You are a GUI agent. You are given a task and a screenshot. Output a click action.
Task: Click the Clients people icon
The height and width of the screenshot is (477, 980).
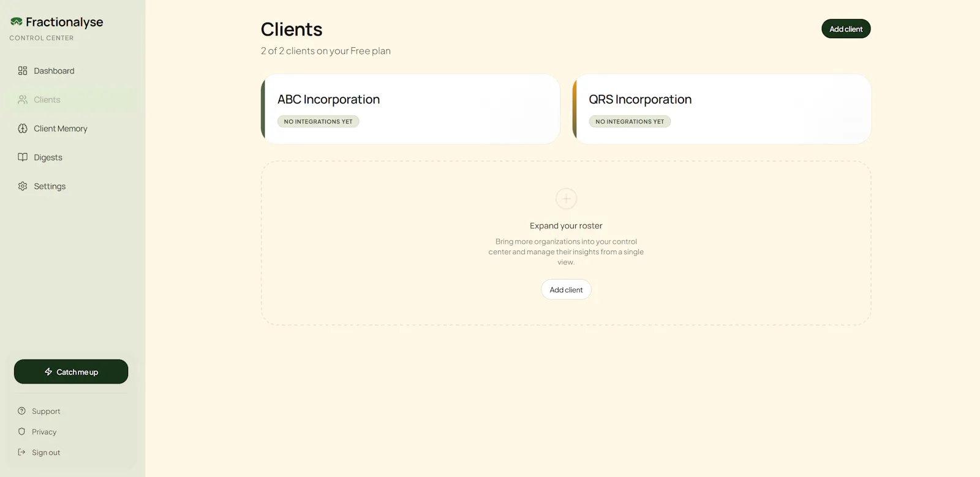click(x=23, y=100)
